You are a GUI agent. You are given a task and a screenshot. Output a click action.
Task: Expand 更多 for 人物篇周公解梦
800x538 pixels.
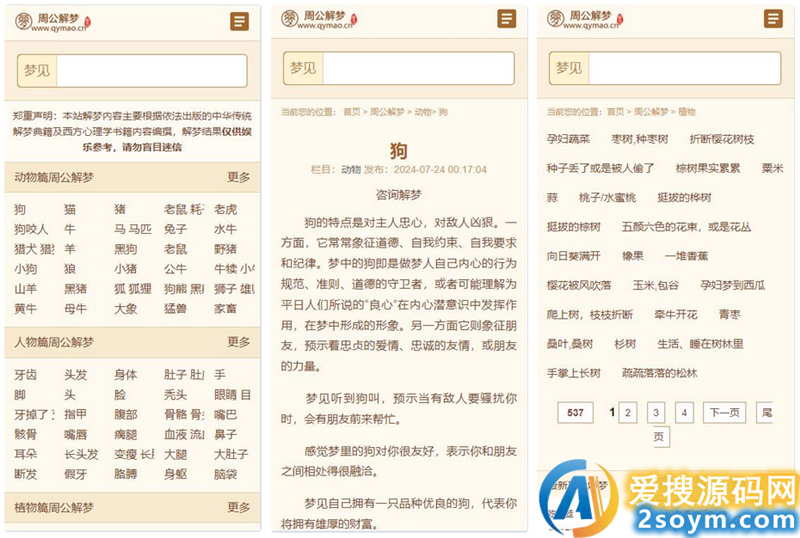pos(238,342)
